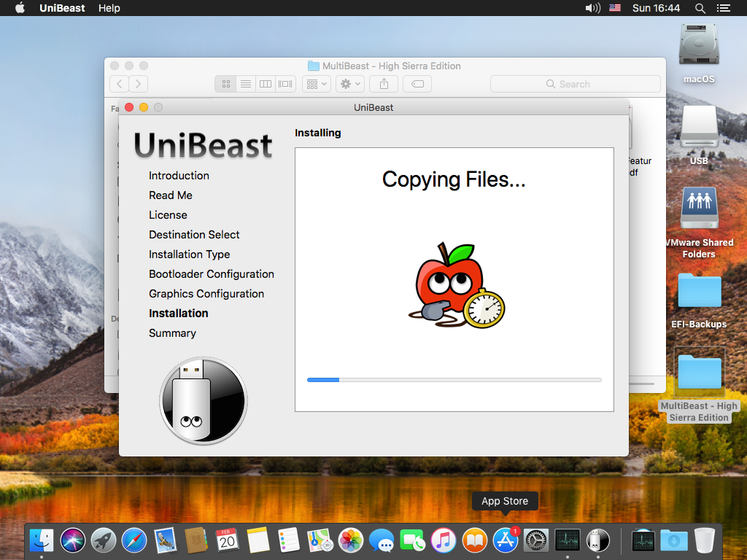
Task: Switch Finder to column view
Action: point(266,84)
